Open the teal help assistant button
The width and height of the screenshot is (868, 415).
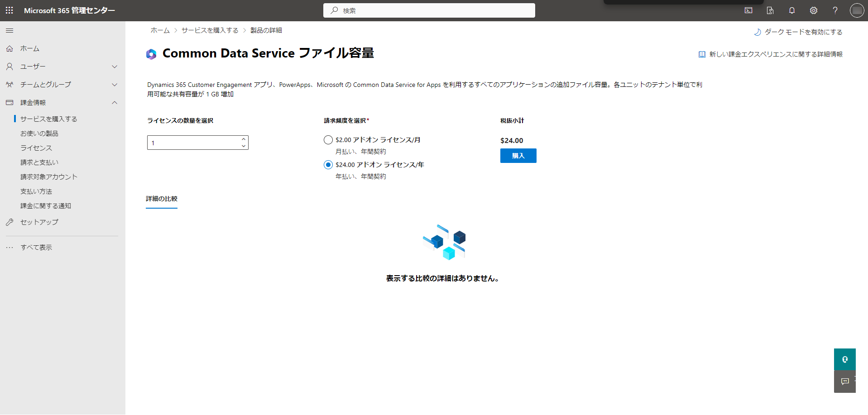[845, 359]
